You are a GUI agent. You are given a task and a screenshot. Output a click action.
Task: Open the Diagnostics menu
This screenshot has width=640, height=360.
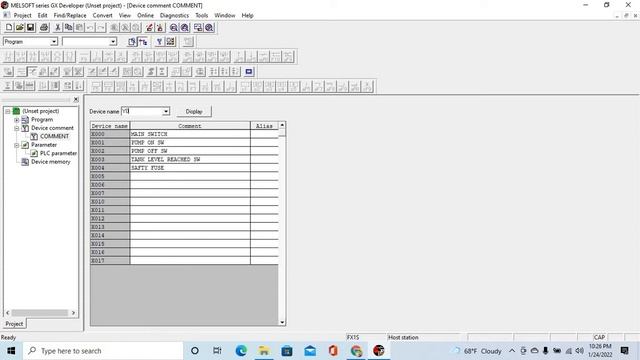tap(174, 16)
